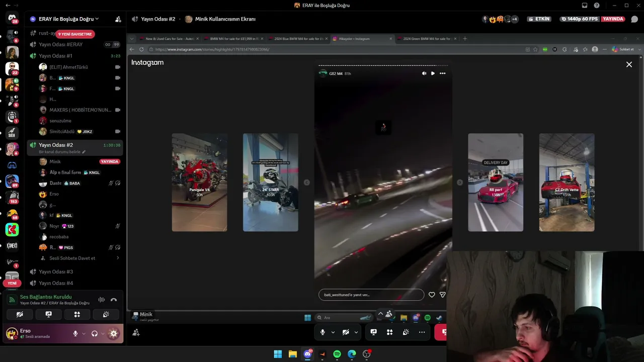This screenshot has width=644, height=362.
Task: Open the server member invite icon
Action: (118, 19)
